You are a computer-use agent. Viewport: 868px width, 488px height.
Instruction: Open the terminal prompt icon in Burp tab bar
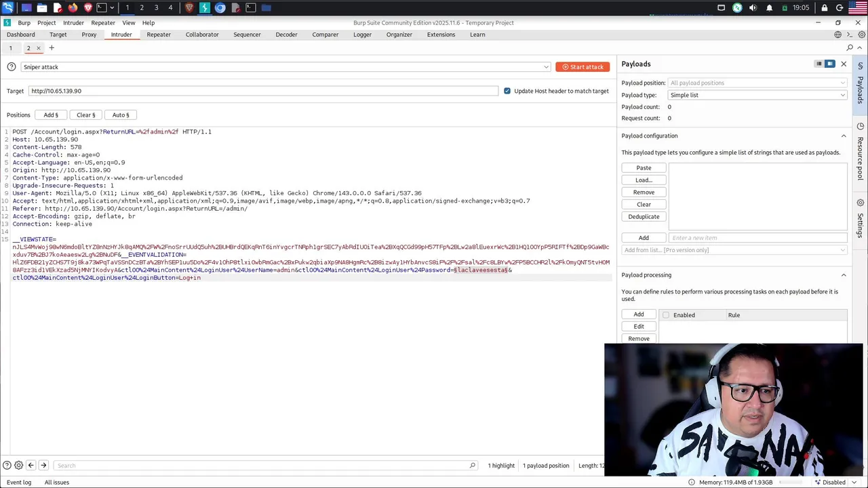(x=850, y=35)
